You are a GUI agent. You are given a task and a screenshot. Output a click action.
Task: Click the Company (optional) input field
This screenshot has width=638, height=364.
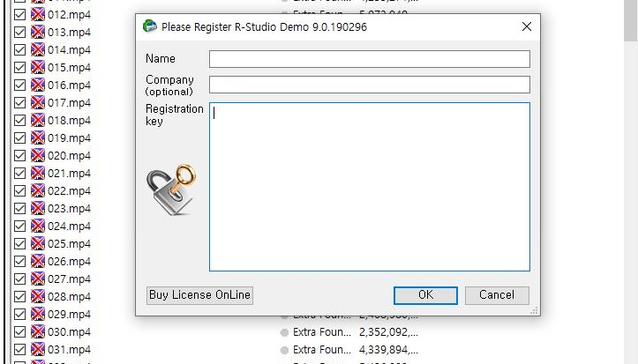[x=370, y=85]
